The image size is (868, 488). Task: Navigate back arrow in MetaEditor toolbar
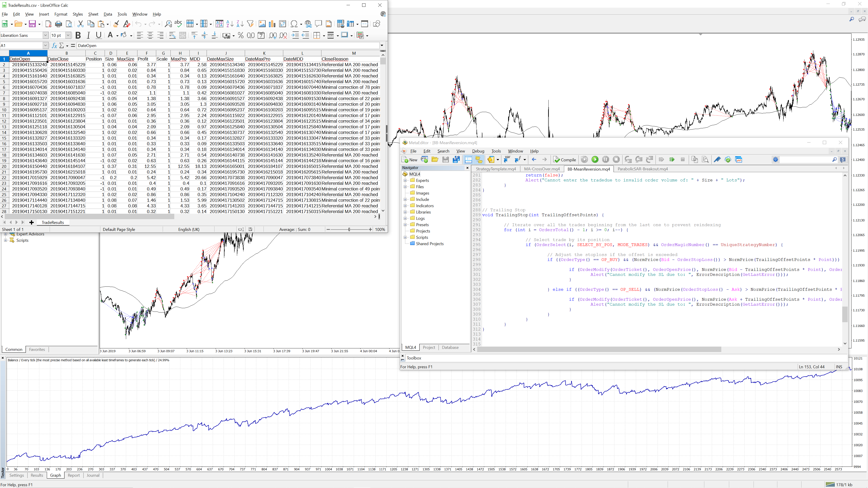pos(534,160)
